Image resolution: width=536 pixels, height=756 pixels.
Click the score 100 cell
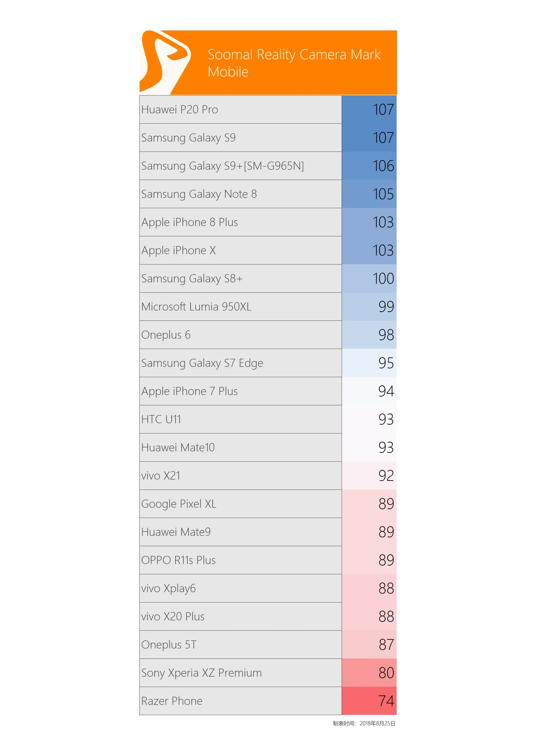tap(369, 279)
